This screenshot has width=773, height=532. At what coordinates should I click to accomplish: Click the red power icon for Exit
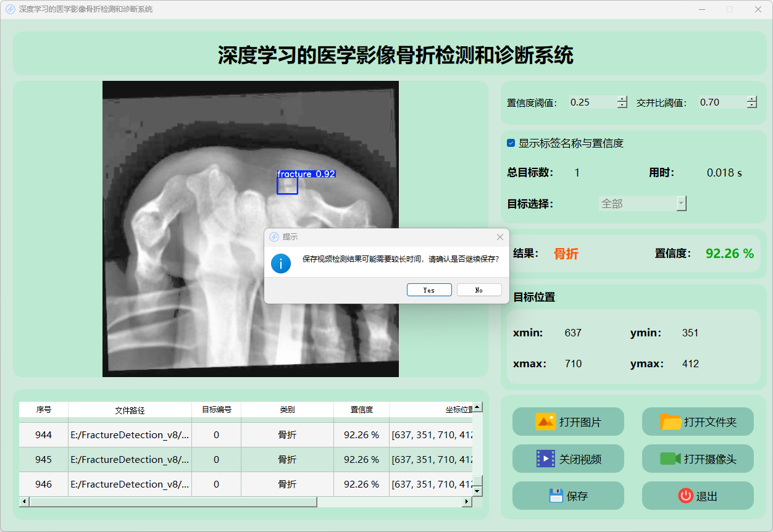[685, 496]
